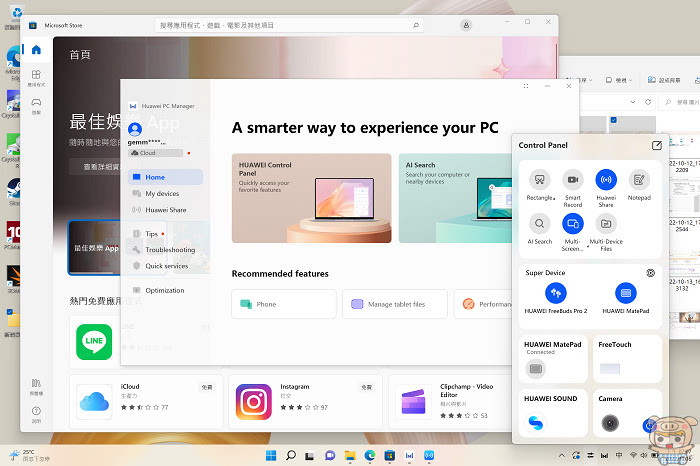Expand hidden system tray icons chevron
The width and height of the screenshot is (700, 466).
(x=562, y=455)
